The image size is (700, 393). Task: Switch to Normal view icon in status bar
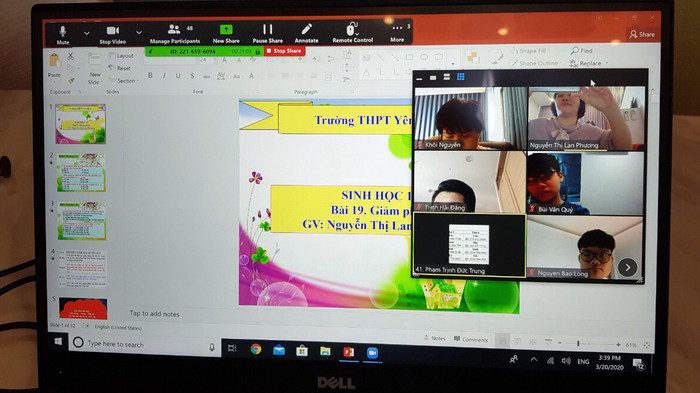click(502, 341)
